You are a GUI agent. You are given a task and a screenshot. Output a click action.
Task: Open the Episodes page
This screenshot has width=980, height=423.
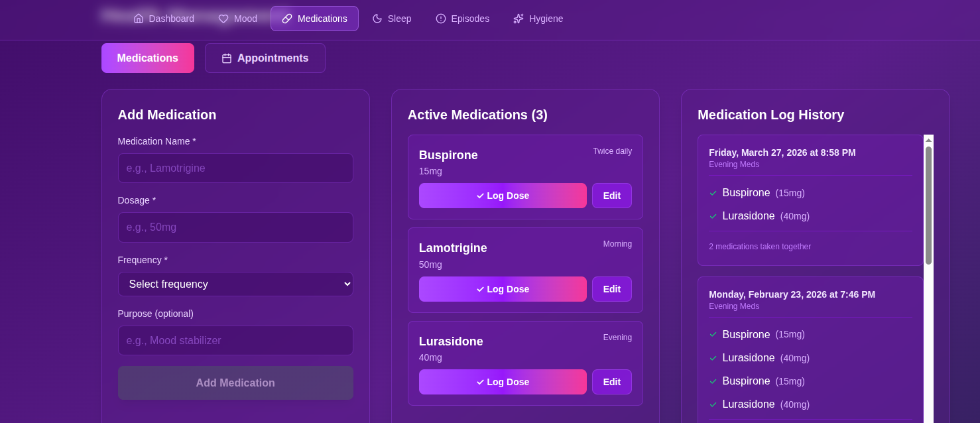click(462, 19)
